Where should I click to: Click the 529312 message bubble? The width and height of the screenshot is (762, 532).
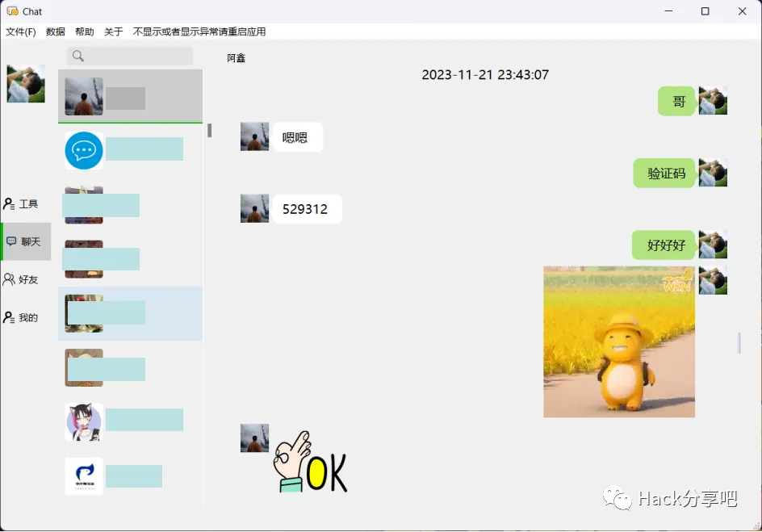307,209
